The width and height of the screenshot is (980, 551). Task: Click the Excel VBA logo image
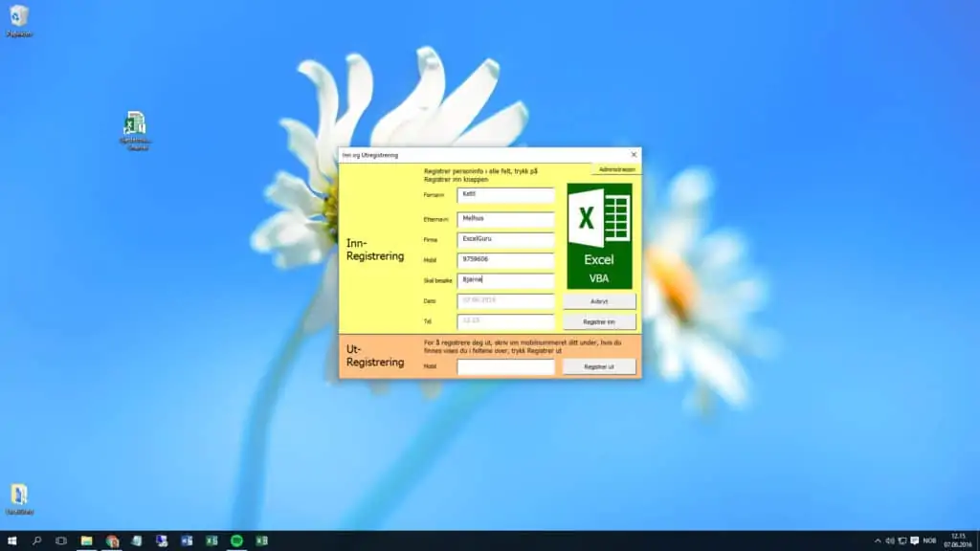tap(599, 235)
